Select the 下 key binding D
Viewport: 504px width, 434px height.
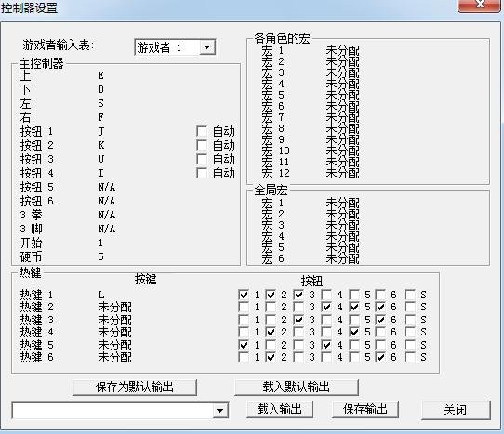(x=101, y=89)
